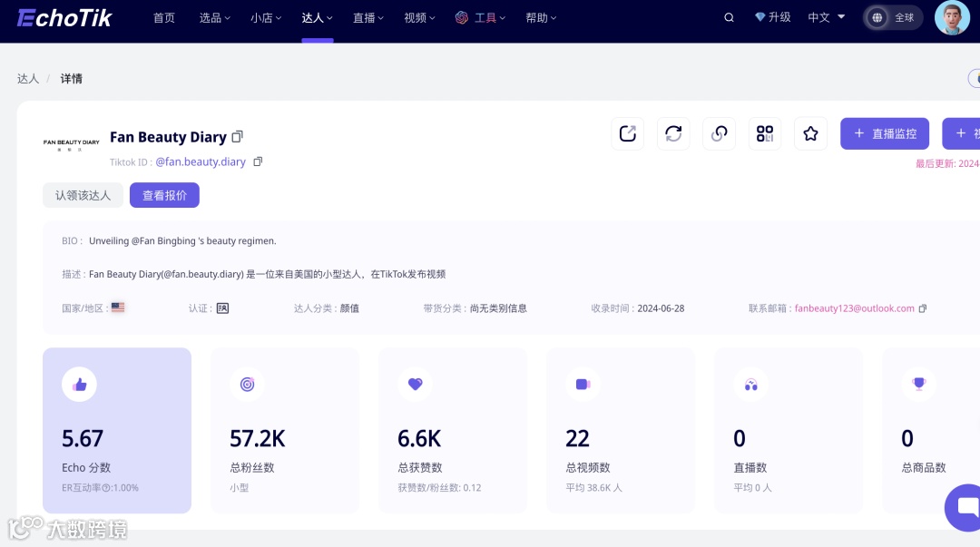
Task: Click the Fan Beauty Diary avatar thumbnail
Action: point(72,145)
